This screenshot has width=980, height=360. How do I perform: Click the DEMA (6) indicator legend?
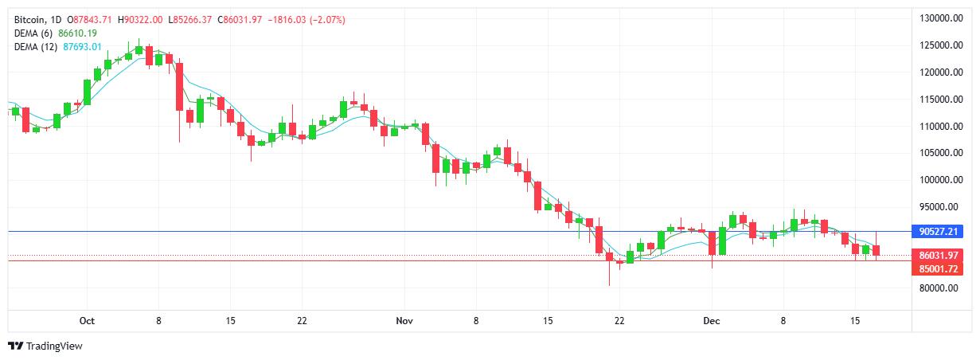pyautogui.click(x=33, y=33)
